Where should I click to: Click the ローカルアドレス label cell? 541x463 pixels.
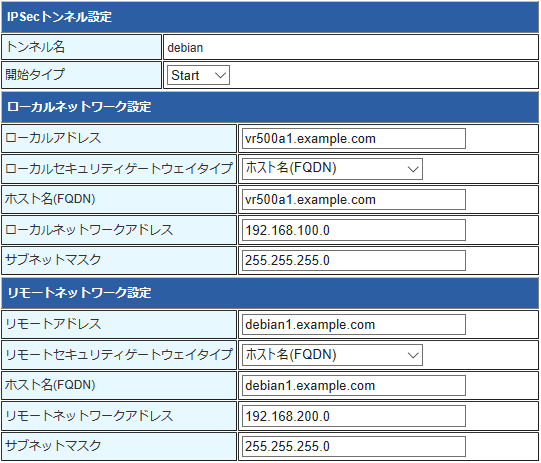(119, 138)
